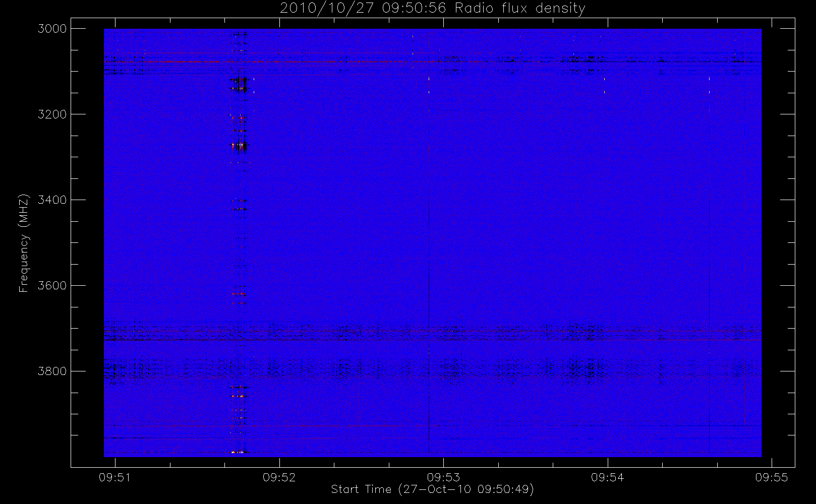
Task: Select the 3400 frequency tick label
Action: pos(52,200)
